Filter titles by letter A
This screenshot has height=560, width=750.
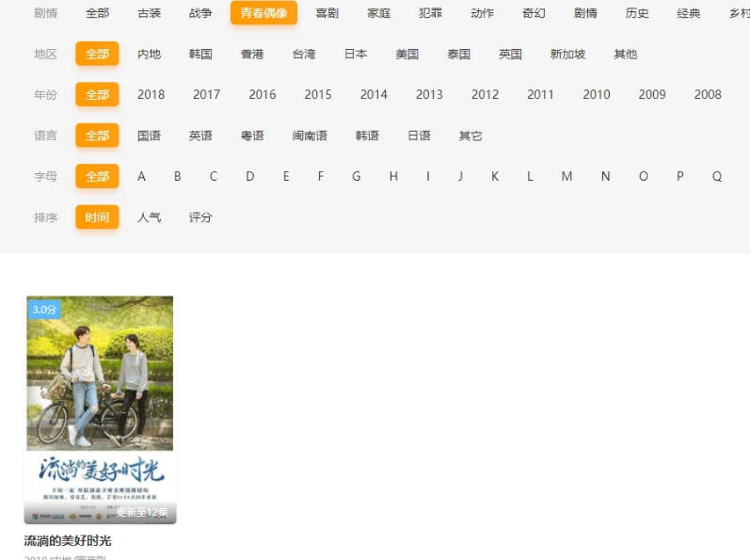click(141, 176)
